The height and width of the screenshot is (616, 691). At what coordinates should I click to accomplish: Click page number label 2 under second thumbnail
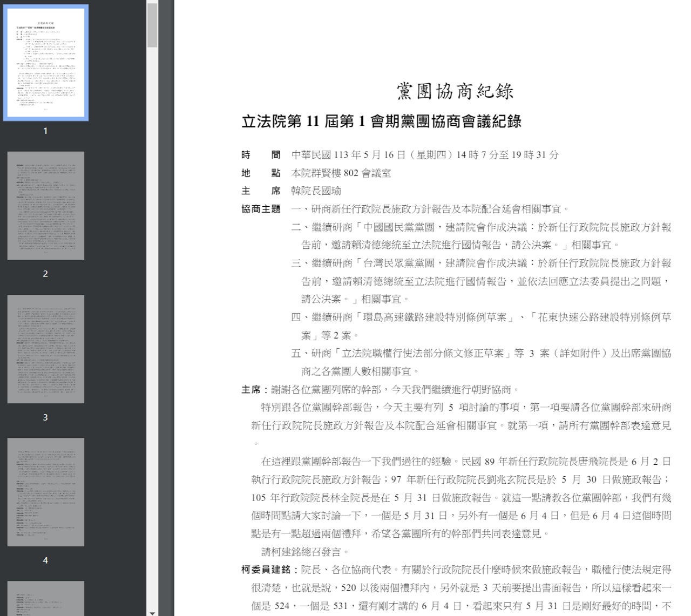click(45, 274)
